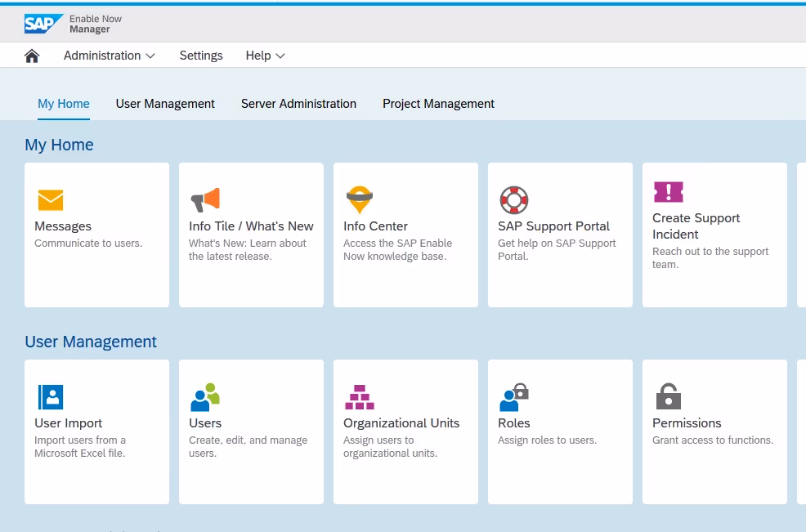Open the Users tile title
This screenshot has width=806, height=532.
(205, 423)
